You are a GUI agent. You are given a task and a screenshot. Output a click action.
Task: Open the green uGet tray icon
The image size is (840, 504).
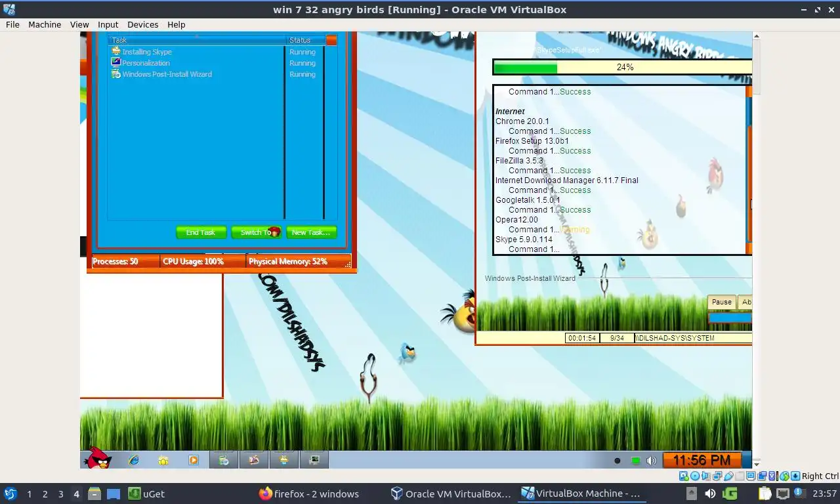point(730,493)
